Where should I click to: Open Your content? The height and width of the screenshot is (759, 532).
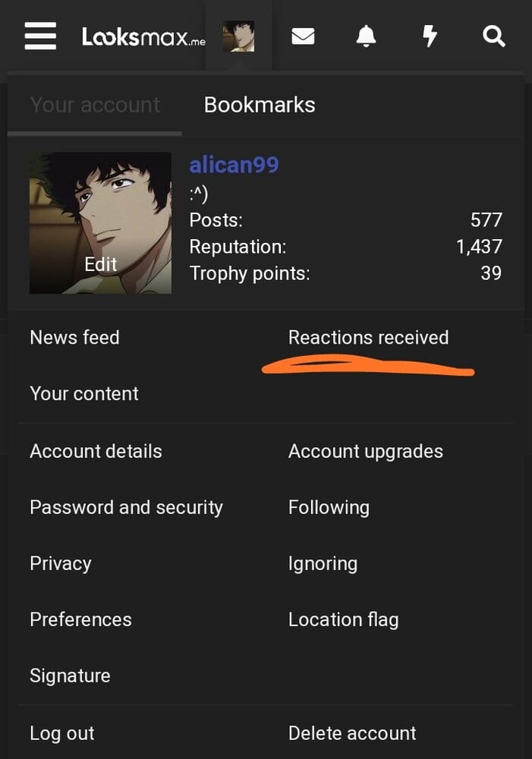point(84,393)
